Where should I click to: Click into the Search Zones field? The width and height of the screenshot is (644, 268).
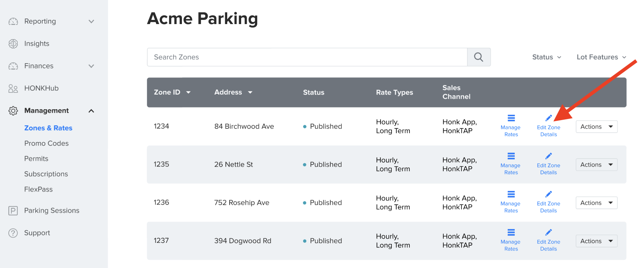(x=307, y=57)
